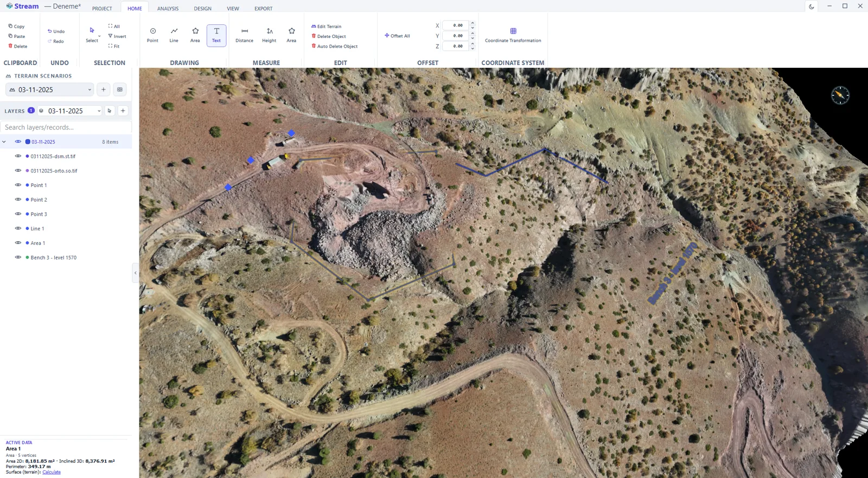Click the purple orto.so.tif color dot
The width and height of the screenshot is (868, 478).
click(x=27, y=171)
